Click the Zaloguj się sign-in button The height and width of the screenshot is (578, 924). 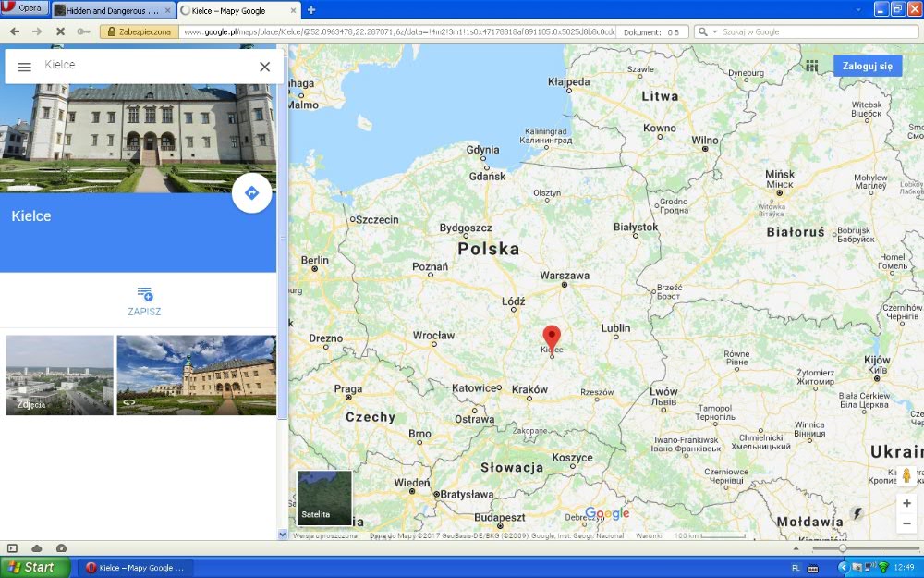868,66
